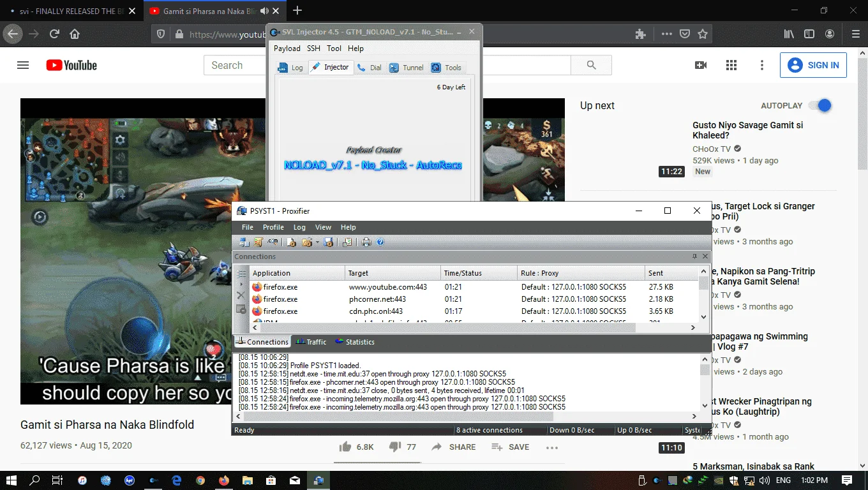Open Name Resolution (.com) icon in Proxifier
868x490 pixels.
(x=273, y=242)
